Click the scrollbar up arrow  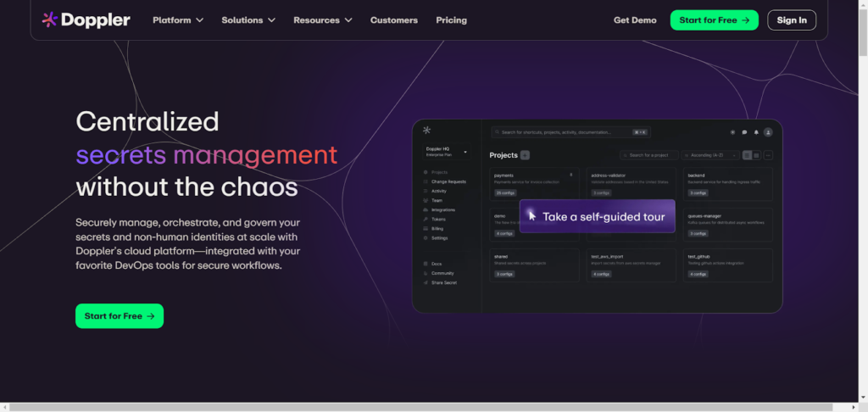click(863, 4)
